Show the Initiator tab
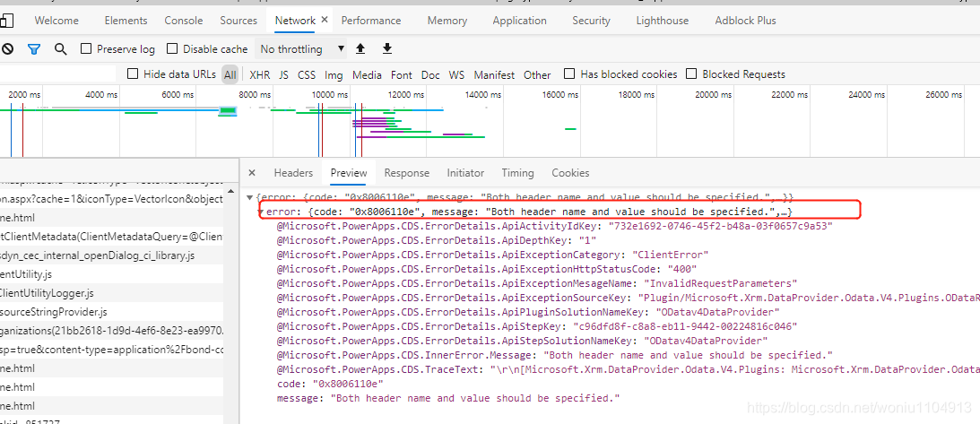Screen dimensions: 980x424 point(465,173)
